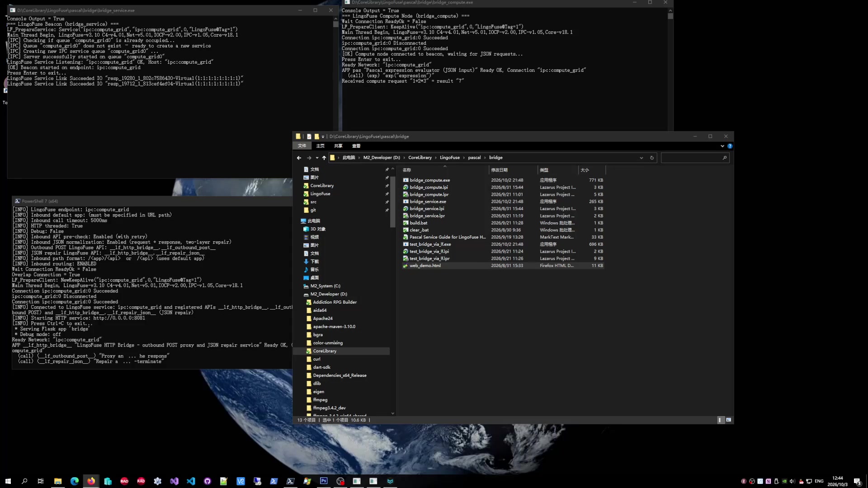Open the 文件 menu in Explorer
868x488 pixels.
pos(302,146)
